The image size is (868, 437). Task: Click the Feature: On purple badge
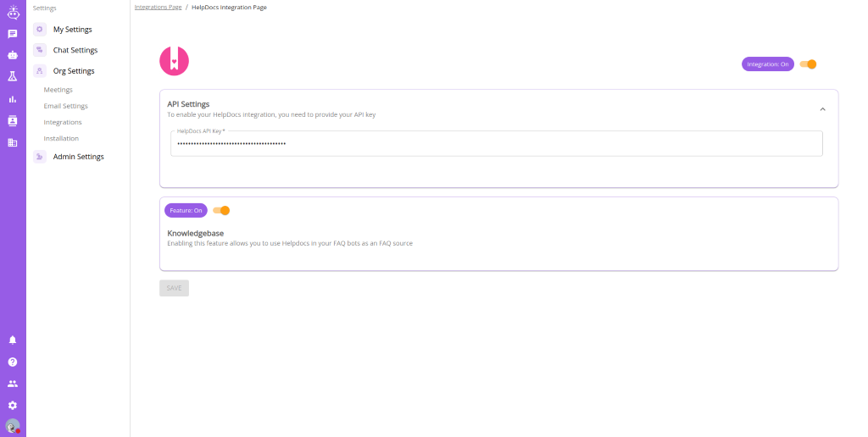pyautogui.click(x=186, y=210)
